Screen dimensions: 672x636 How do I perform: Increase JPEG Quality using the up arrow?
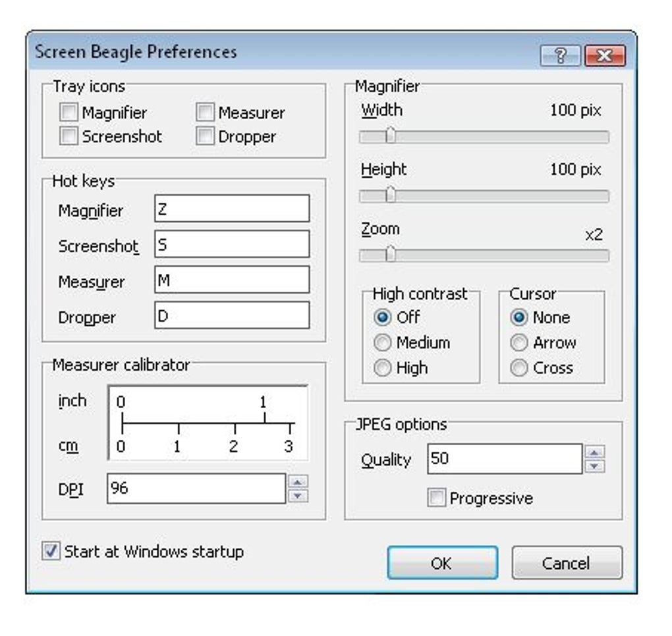point(595,452)
